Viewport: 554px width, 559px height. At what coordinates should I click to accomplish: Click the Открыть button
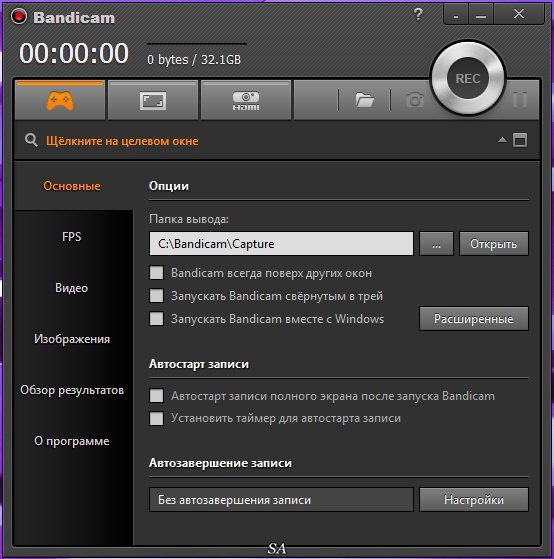click(493, 244)
